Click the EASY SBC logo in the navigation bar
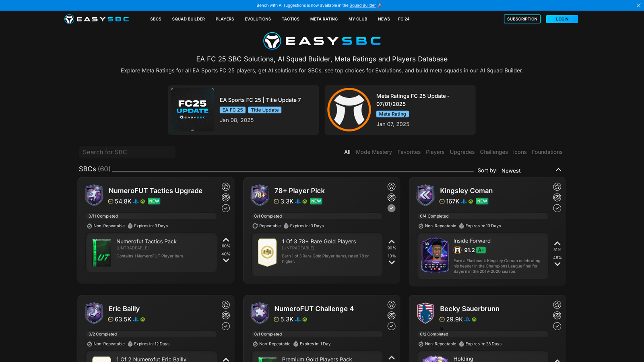The width and height of the screenshot is (644, 362). [96, 19]
